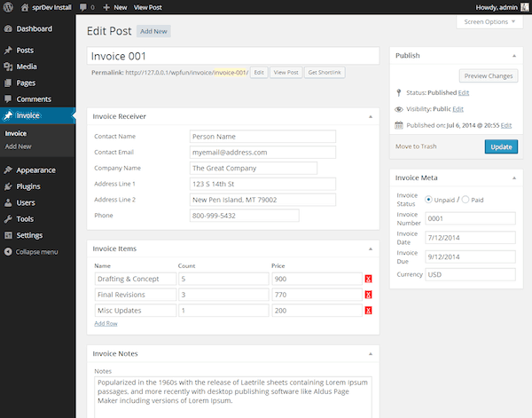
Task: Click red X beside Misc Updates row
Action: (368, 311)
